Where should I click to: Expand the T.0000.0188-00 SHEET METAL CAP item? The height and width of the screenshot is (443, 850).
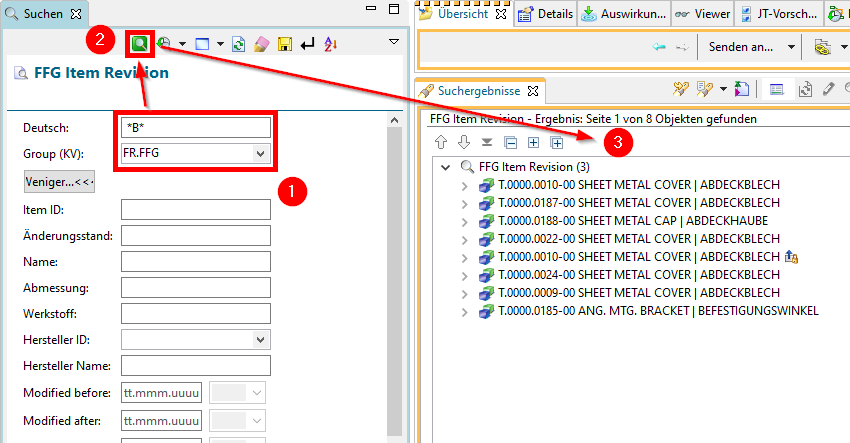pos(464,221)
